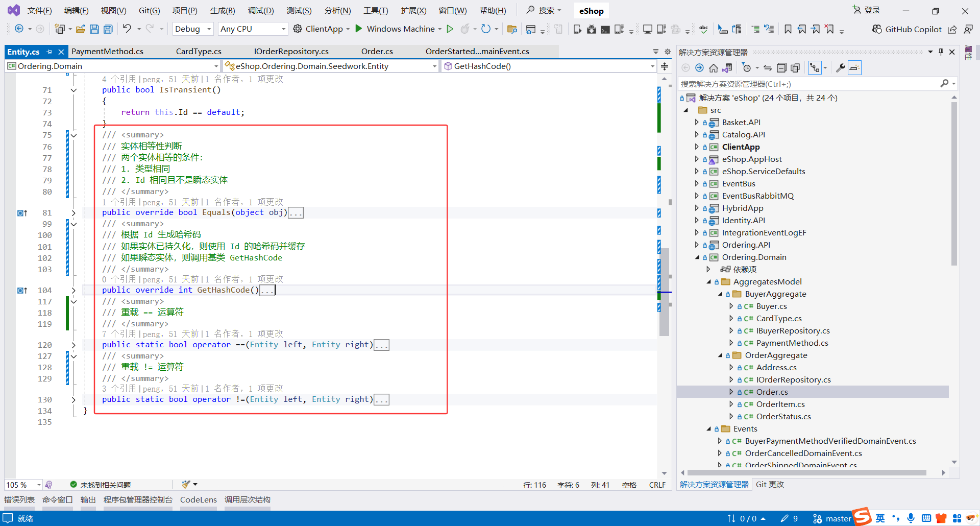
Task: Click the split editor window icon
Action: 665,66
